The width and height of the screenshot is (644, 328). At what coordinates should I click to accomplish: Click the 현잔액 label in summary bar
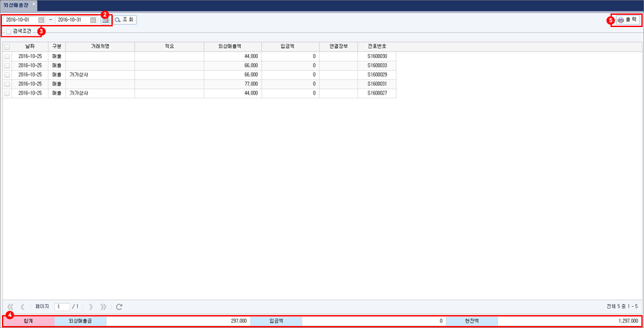pos(471,322)
